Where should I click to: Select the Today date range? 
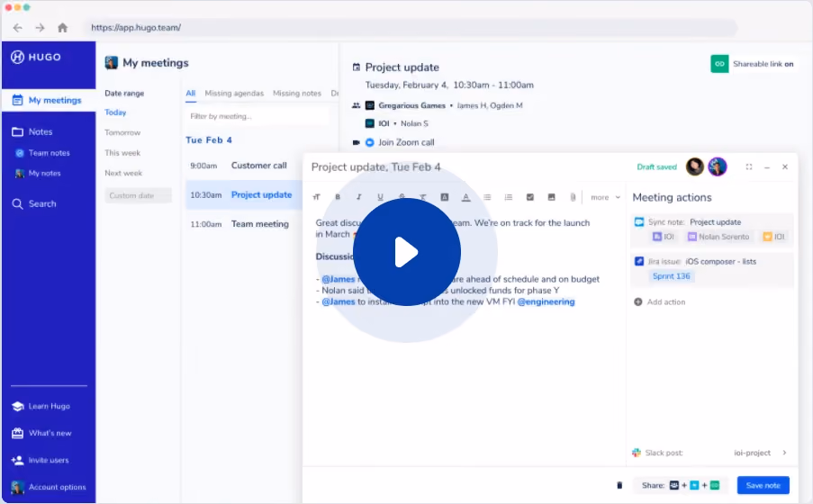point(115,112)
